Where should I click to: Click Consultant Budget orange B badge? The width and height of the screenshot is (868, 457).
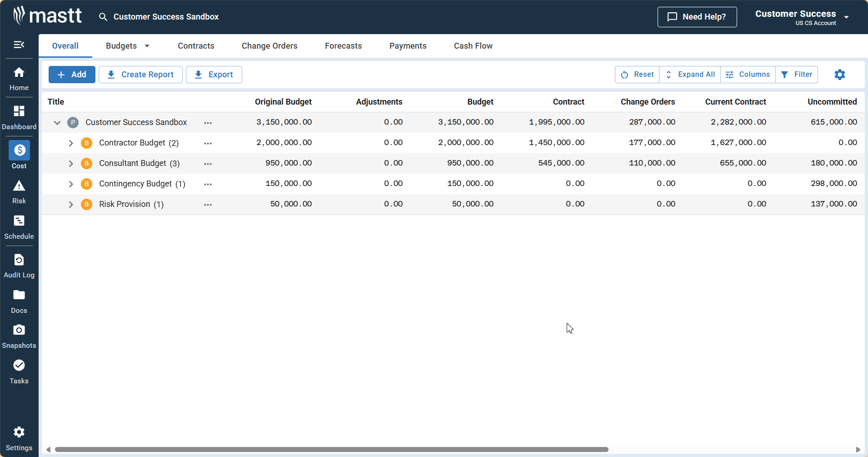pos(86,163)
